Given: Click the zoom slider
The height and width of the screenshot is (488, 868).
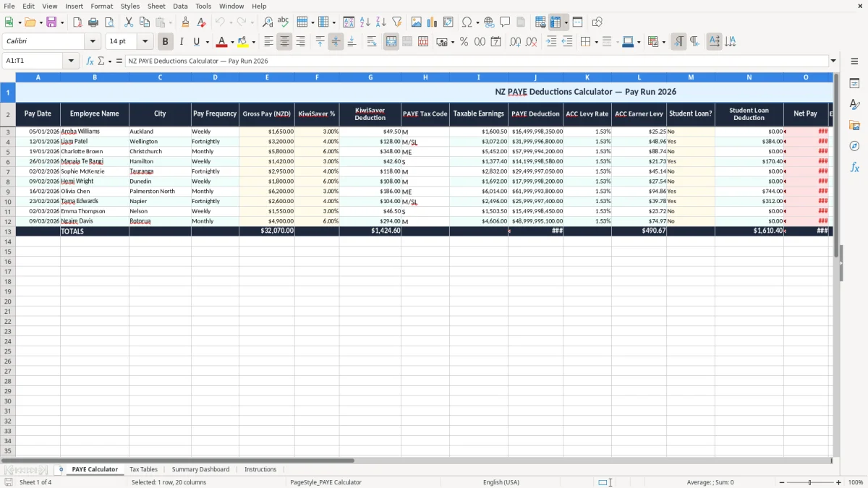Looking at the screenshot, I should (x=809, y=482).
